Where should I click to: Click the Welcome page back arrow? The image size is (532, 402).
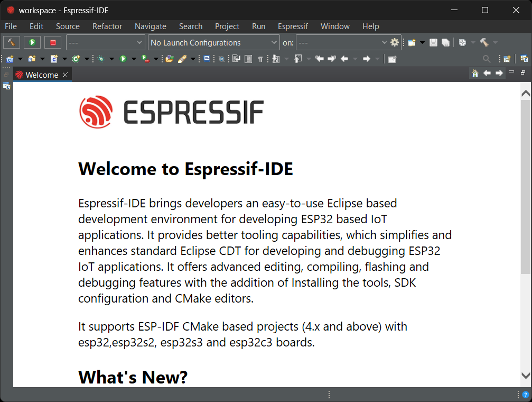487,73
